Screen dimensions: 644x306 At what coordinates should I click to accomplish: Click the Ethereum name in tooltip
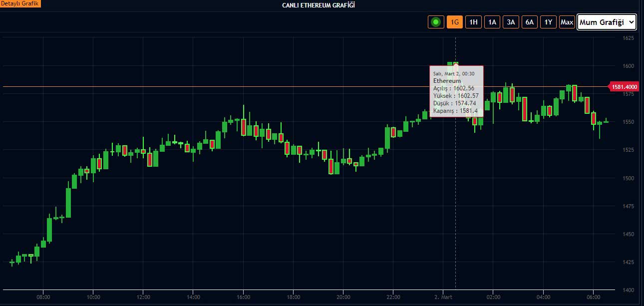447,80
